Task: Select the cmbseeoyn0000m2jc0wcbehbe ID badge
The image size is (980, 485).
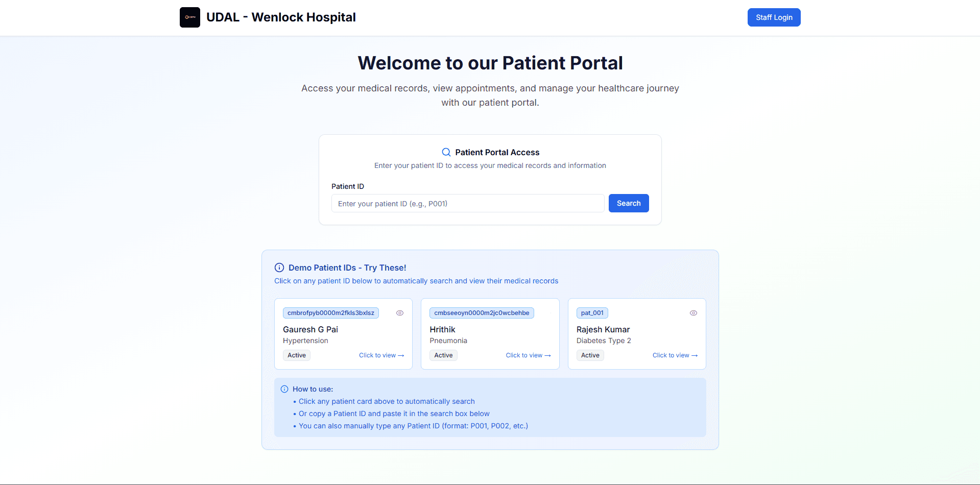Action: (x=482, y=312)
